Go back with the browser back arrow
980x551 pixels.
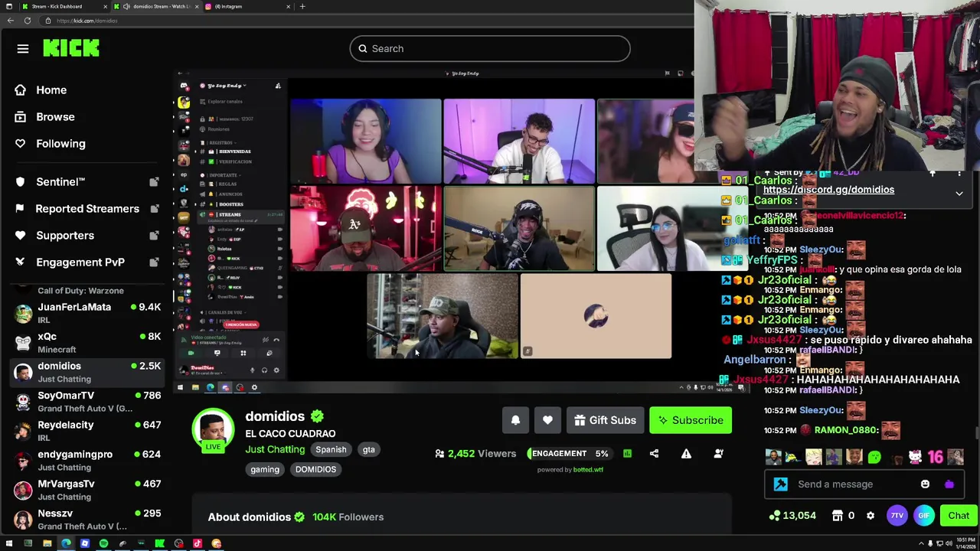pos(10,21)
